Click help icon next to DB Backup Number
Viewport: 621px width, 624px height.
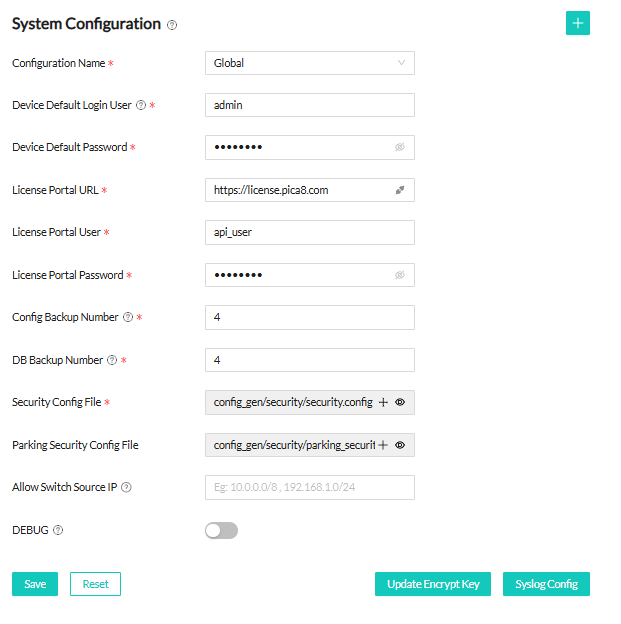112,360
